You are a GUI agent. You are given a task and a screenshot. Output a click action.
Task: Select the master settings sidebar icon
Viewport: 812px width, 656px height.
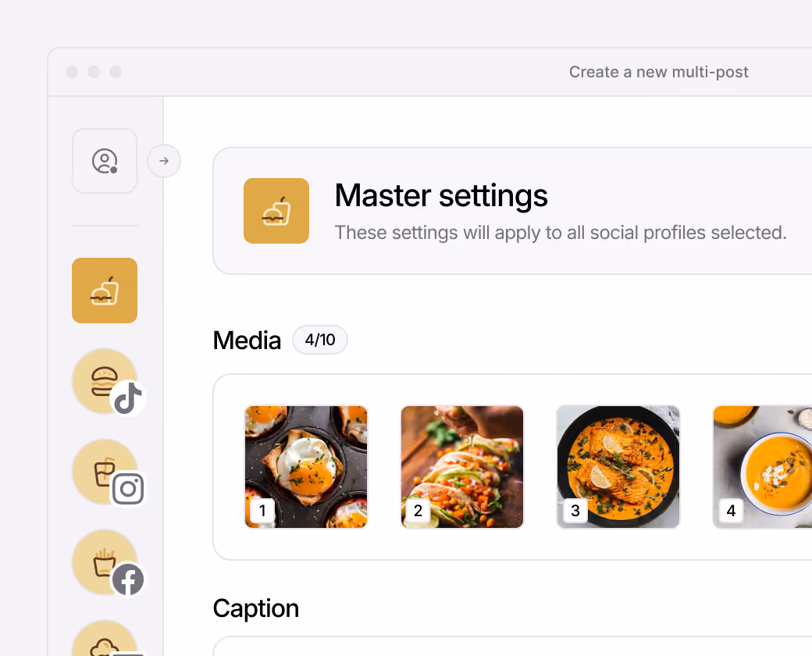click(105, 291)
